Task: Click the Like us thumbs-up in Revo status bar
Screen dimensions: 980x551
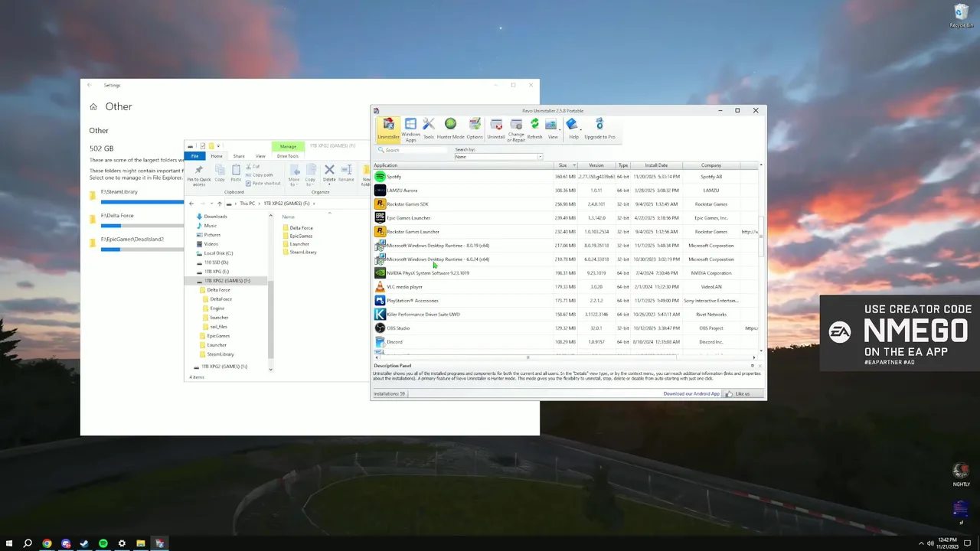Action: pos(729,393)
